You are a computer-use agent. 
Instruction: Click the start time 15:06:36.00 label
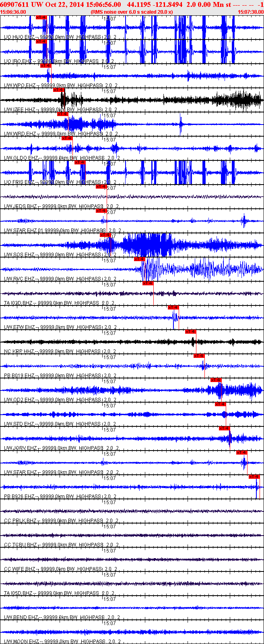[x=13, y=12]
